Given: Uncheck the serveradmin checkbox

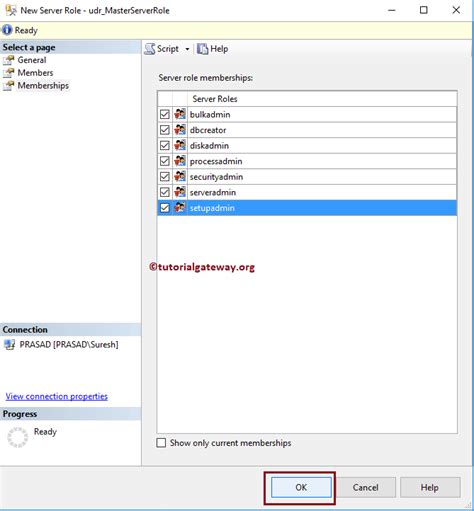Looking at the screenshot, I should tap(165, 192).
